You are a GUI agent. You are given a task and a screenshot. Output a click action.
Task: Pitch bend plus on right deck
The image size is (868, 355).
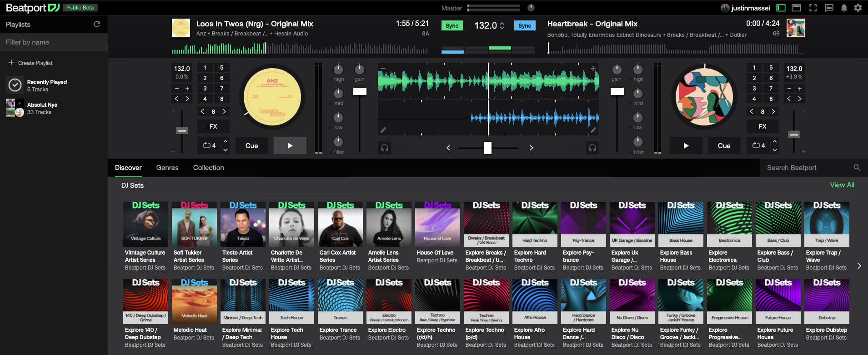click(x=799, y=89)
